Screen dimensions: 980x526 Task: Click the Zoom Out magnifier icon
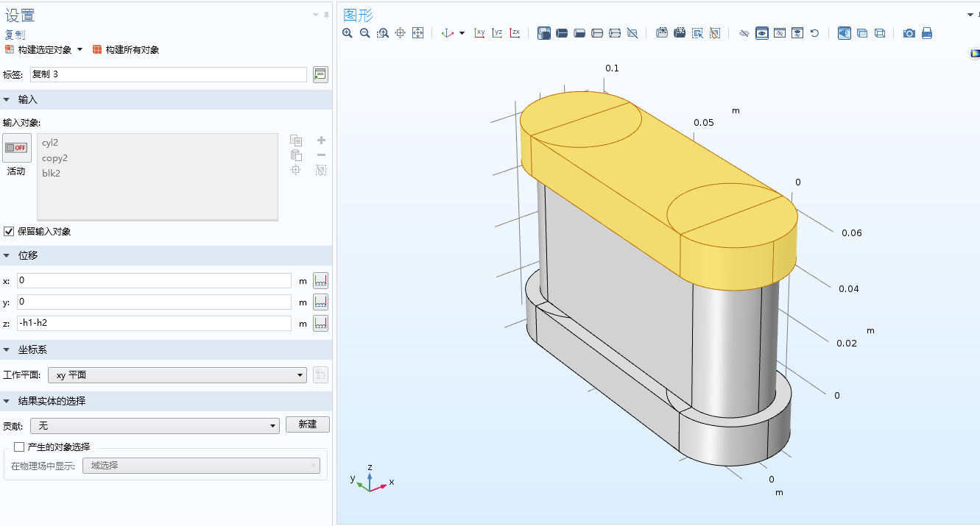tap(365, 33)
